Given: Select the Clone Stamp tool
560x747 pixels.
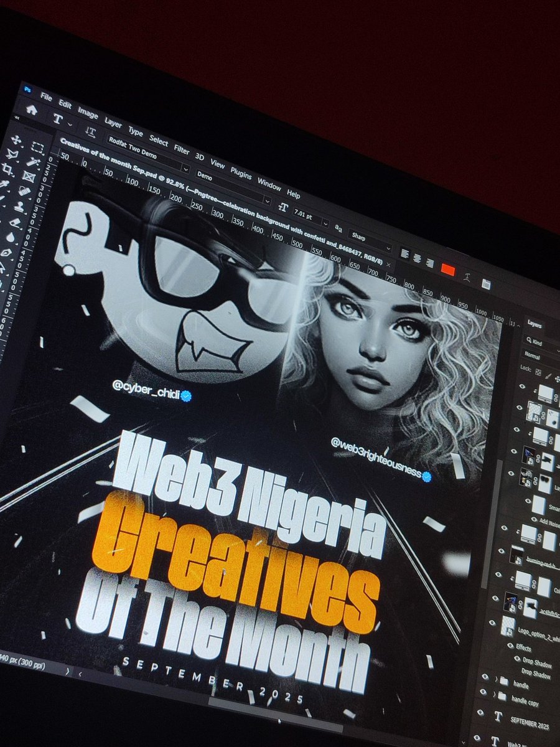Looking at the screenshot, I should (x=21, y=205).
